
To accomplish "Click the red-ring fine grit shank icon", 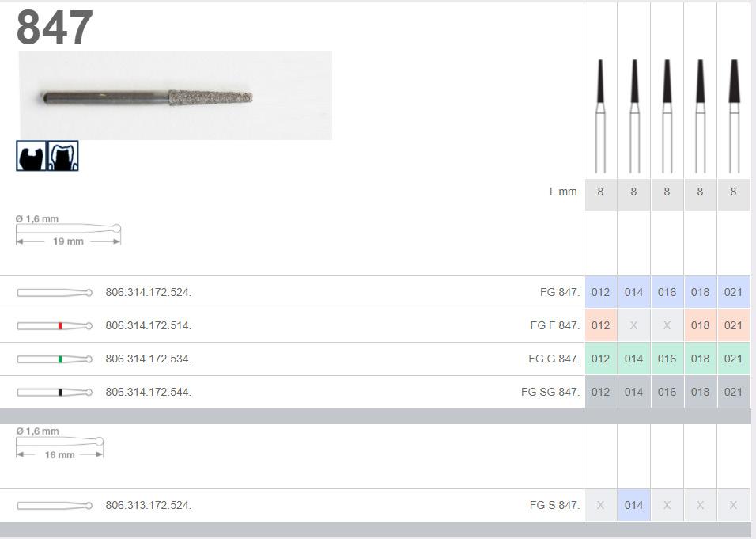I will [x=55, y=326].
